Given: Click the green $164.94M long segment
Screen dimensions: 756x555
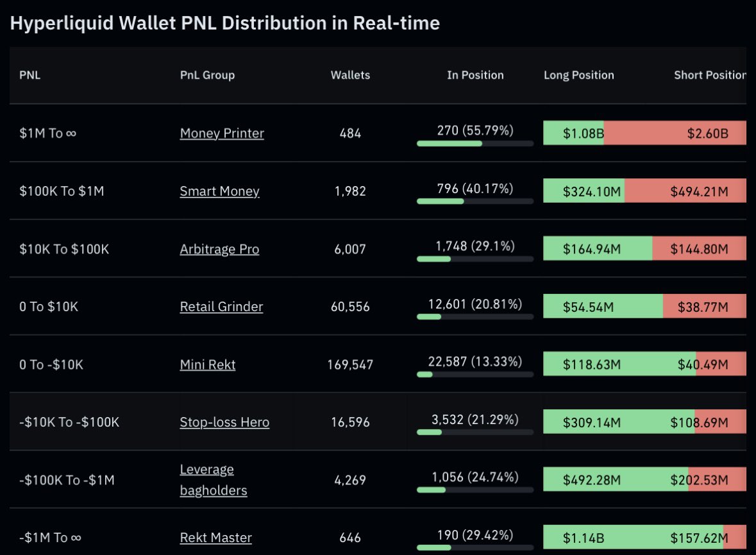Looking at the screenshot, I should tap(598, 248).
